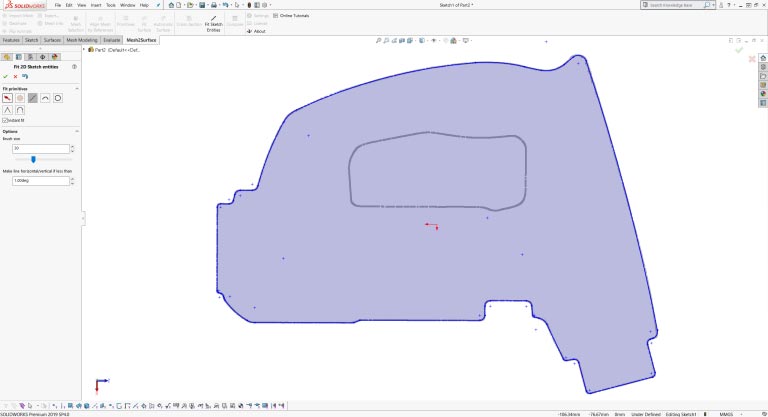The height and width of the screenshot is (417, 768).
Task: Select the line fit primitive icon
Action: point(33,98)
